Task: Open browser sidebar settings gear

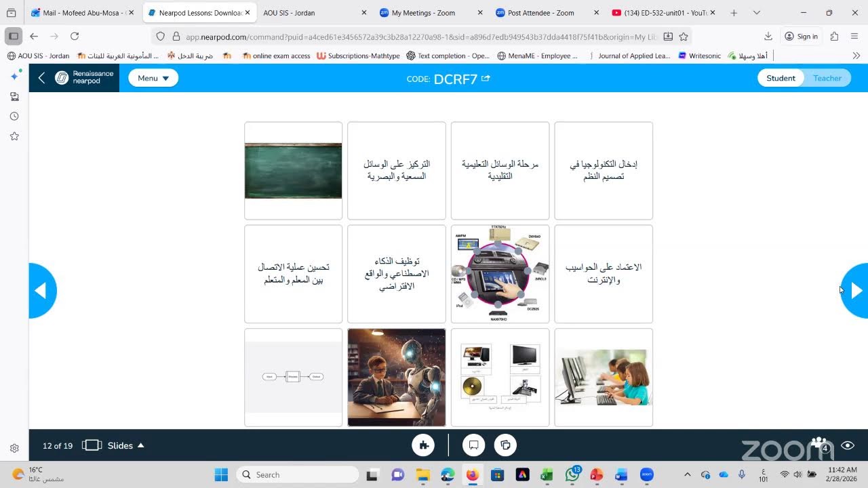Action: tap(14, 448)
